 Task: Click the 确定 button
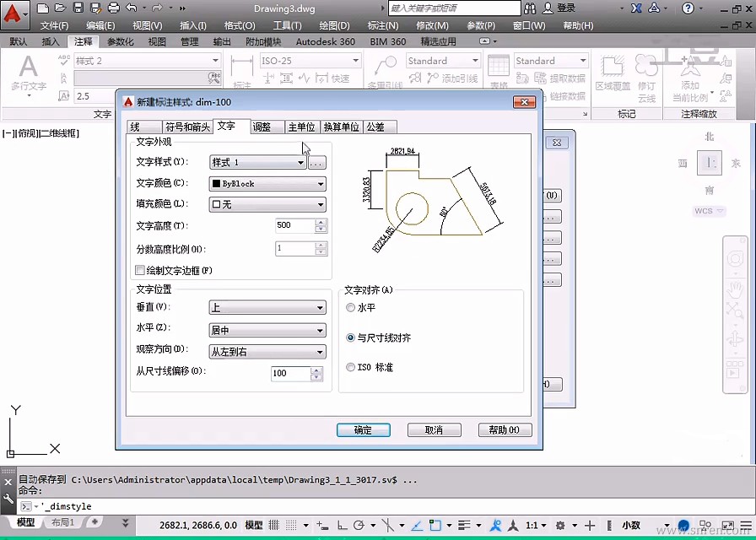coord(363,430)
